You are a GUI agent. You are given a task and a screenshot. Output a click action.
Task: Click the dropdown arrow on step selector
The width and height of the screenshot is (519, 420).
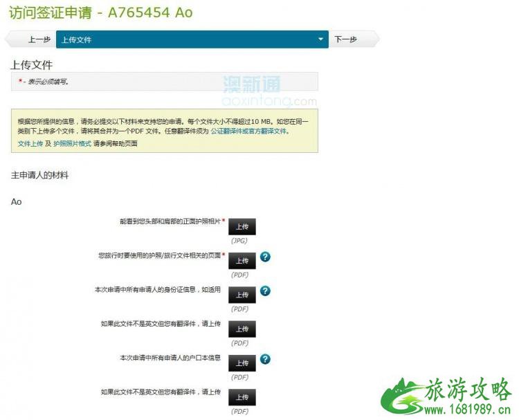click(320, 39)
